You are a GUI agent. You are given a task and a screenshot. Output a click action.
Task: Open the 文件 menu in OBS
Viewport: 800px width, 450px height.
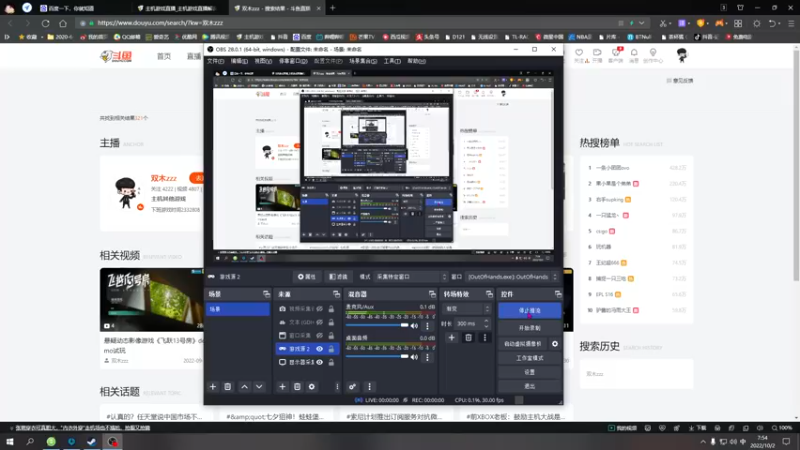click(x=215, y=61)
